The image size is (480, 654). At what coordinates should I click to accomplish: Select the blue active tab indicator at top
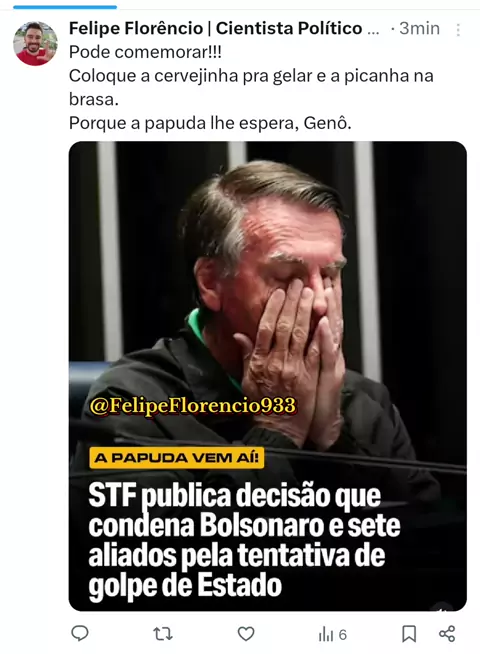[x=65, y=7]
